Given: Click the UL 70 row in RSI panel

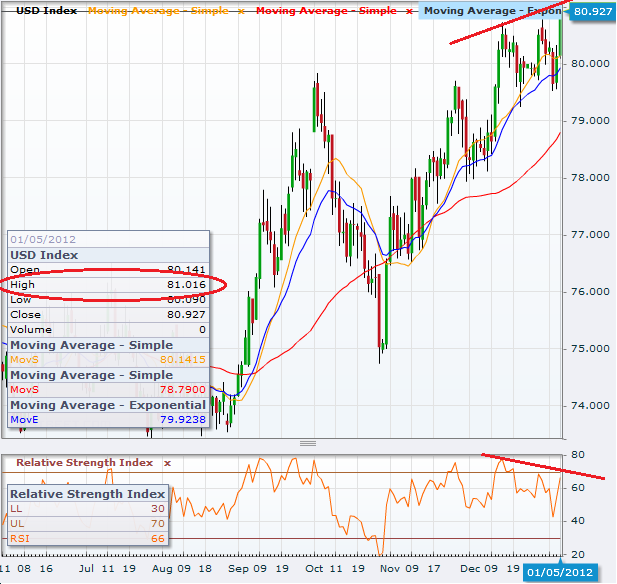Looking at the screenshot, I should click(x=86, y=524).
